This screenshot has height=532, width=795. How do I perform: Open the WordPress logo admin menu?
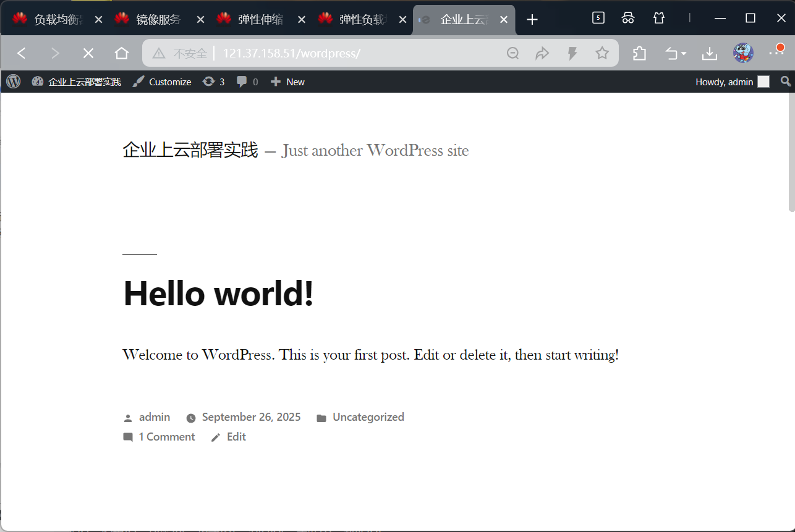coord(13,82)
